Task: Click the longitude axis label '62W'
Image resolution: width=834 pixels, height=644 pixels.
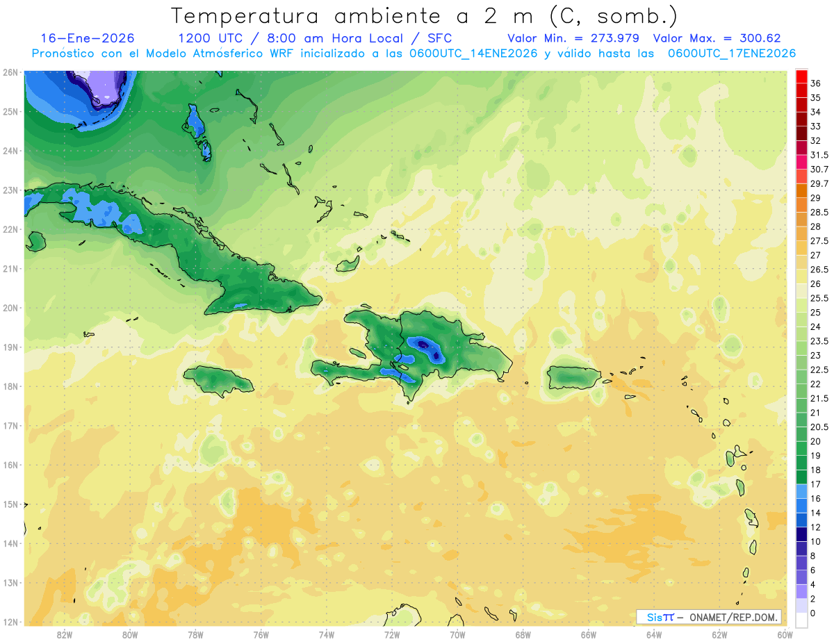Action: click(x=719, y=635)
